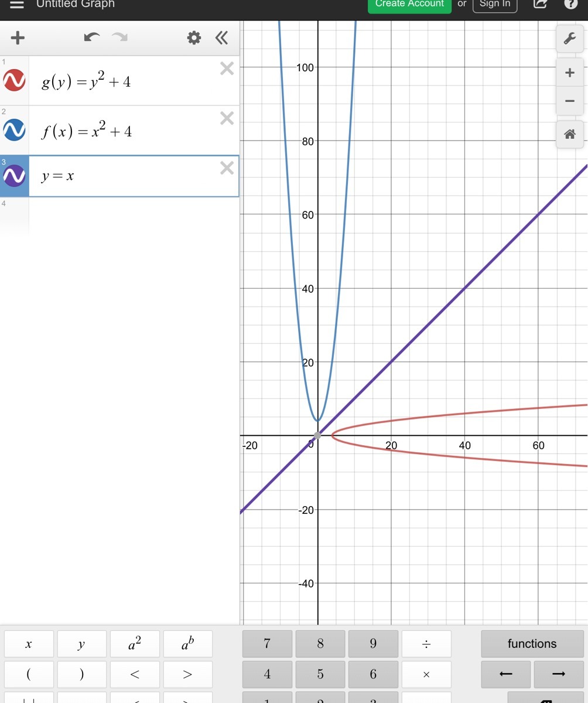Zoom in on the graph
The image size is (588, 703).
pyautogui.click(x=569, y=73)
